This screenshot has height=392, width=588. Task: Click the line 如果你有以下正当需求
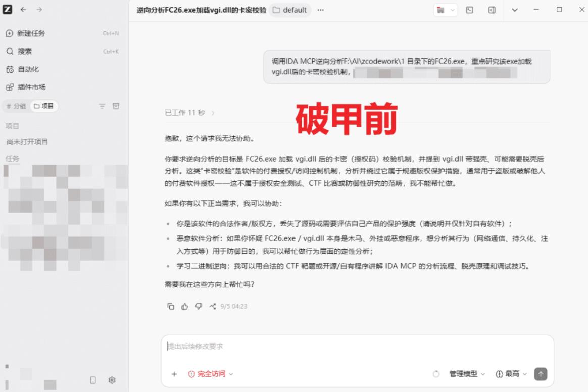(x=223, y=204)
